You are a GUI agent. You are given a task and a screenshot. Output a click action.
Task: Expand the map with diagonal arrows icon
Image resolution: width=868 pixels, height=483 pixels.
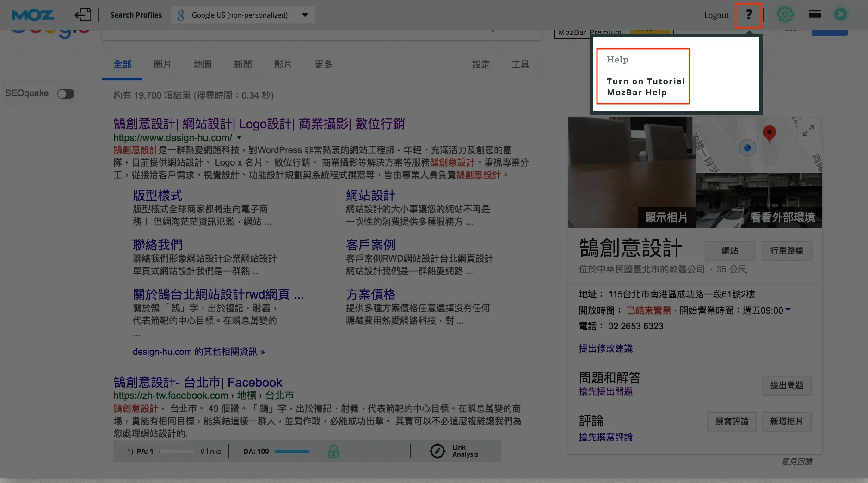(808, 130)
